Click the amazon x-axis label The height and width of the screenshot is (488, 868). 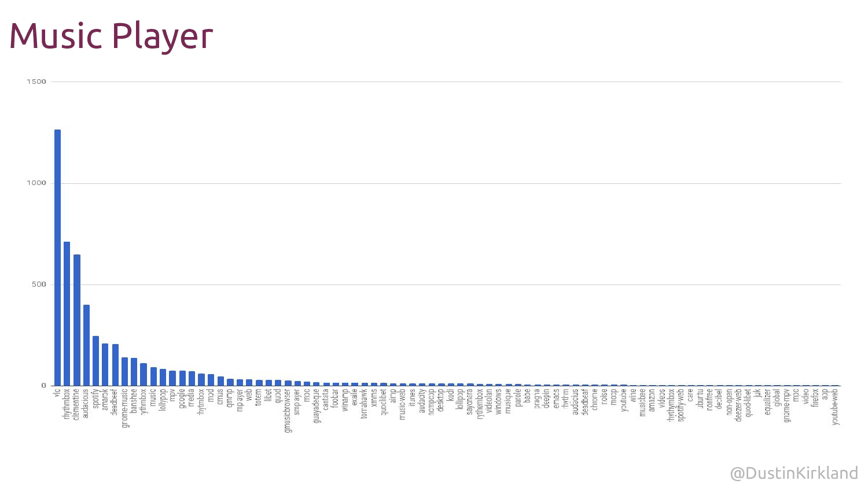point(652,400)
